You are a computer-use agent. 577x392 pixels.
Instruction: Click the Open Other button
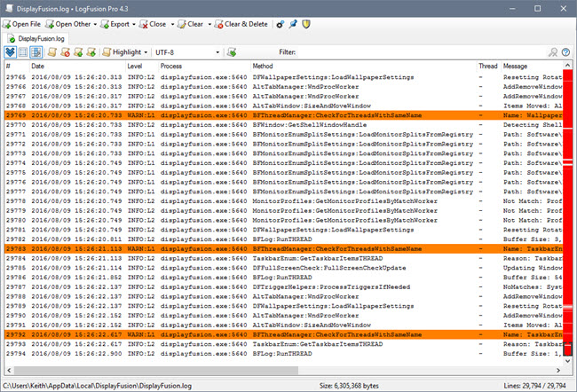68,24
